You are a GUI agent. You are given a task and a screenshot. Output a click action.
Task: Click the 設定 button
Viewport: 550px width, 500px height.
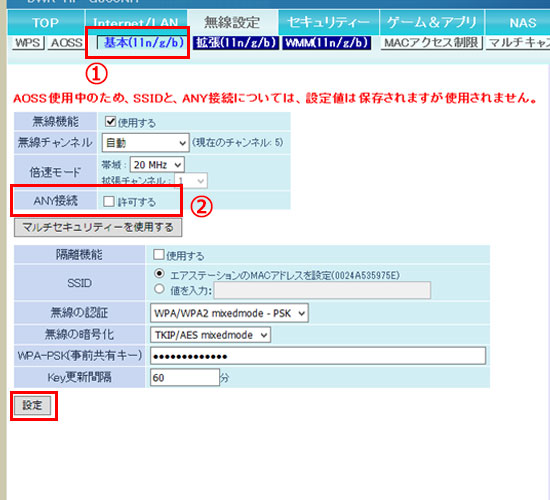[32, 405]
